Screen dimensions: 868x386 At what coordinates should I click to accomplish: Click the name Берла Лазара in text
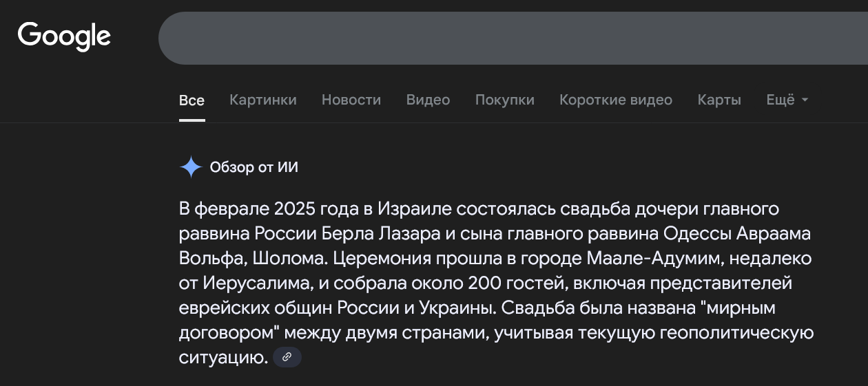point(381,234)
